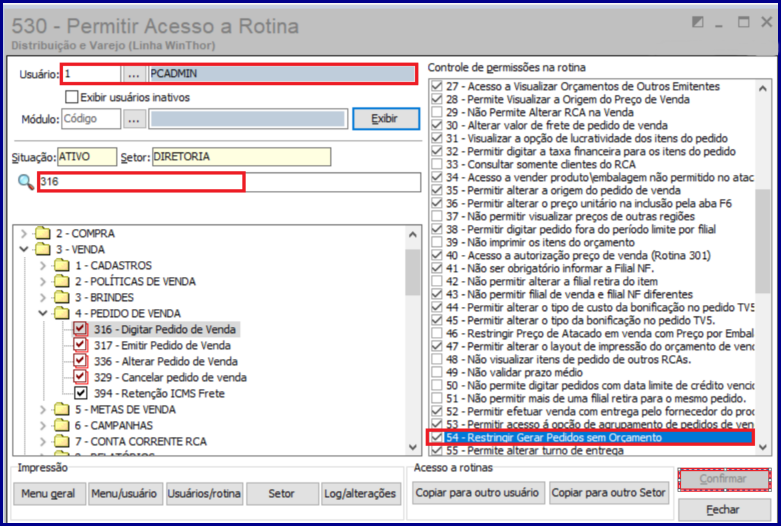This screenshot has width=781, height=526.
Task: Open the module lookup ellipsis button
Action: pos(134,119)
